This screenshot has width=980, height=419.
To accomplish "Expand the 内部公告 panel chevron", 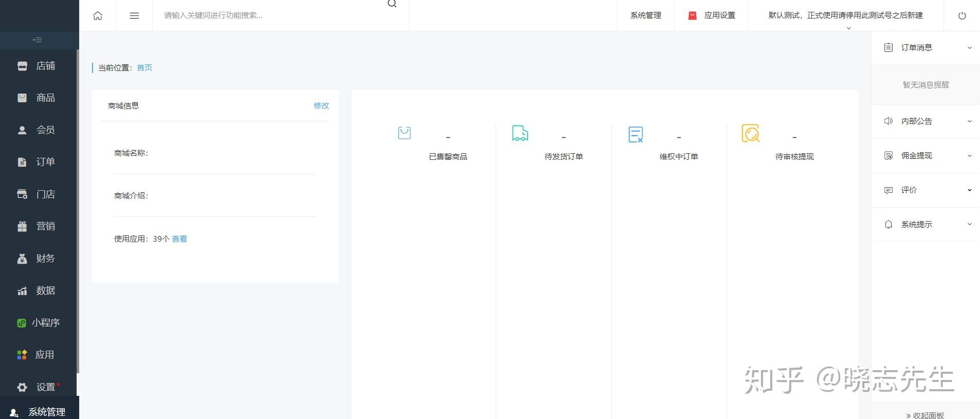I will click(970, 121).
